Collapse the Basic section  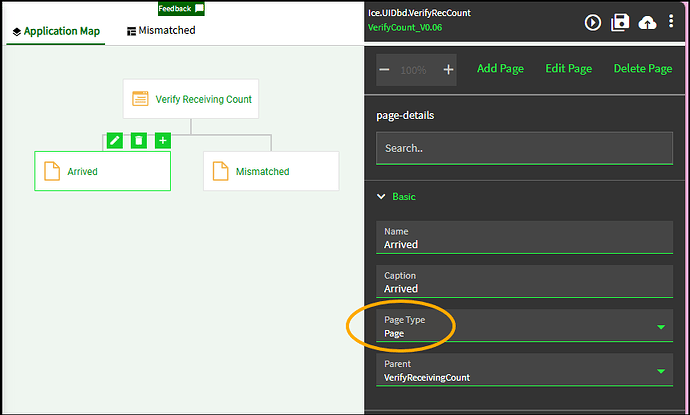(x=381, y=197)
